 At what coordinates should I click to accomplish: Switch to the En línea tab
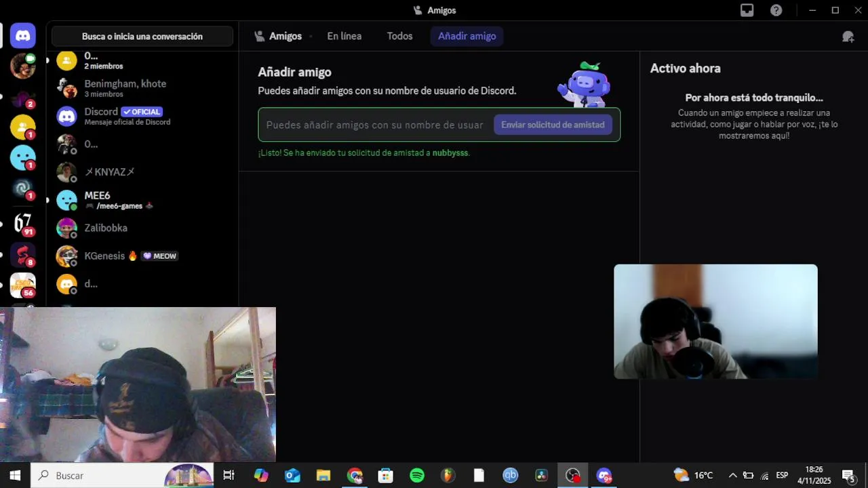click(344, 36)
